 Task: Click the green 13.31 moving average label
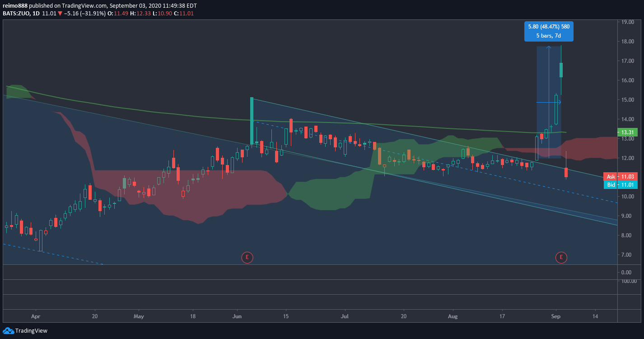point(628,132)
